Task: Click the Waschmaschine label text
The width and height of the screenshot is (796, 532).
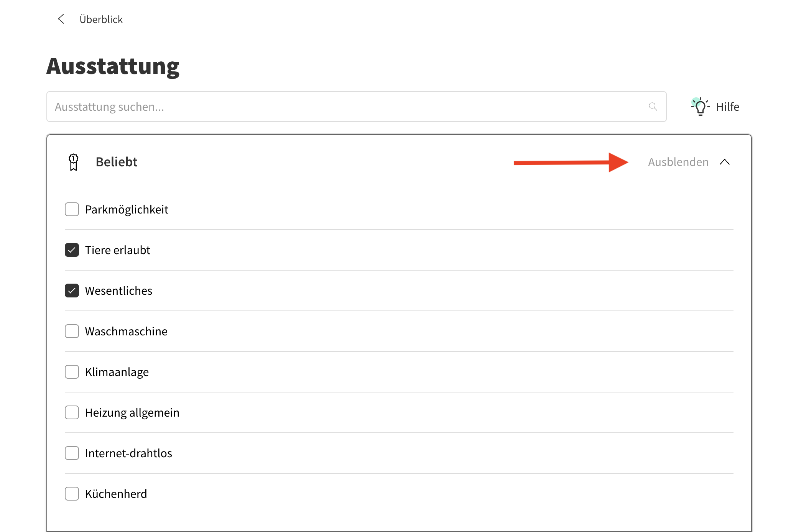Action: pos(126,332)
